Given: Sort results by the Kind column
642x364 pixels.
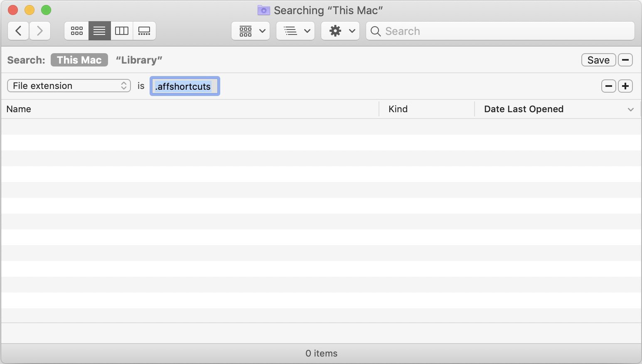Looking at the screenshot, I should click(398, 109).
